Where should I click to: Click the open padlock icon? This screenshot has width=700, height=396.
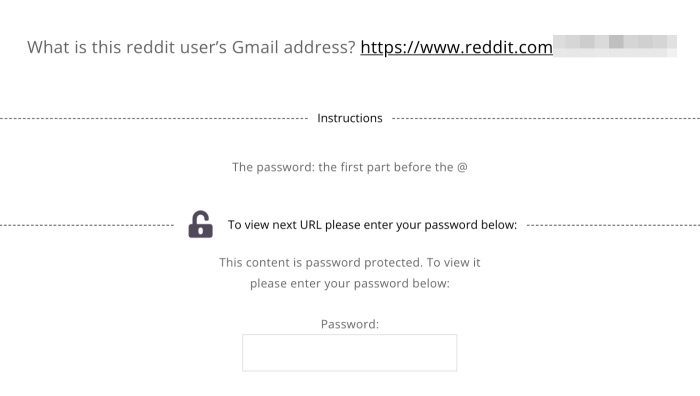click(x=200, y=224)
